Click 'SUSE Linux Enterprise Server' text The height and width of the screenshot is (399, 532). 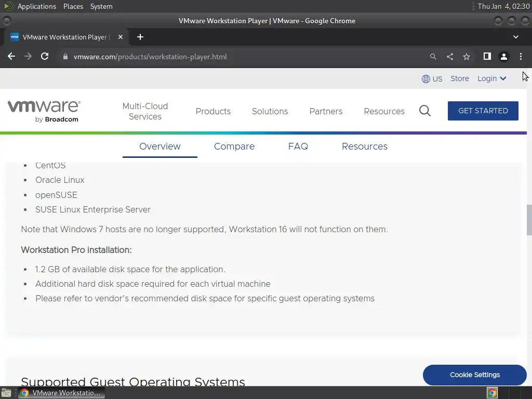point(93,209)
